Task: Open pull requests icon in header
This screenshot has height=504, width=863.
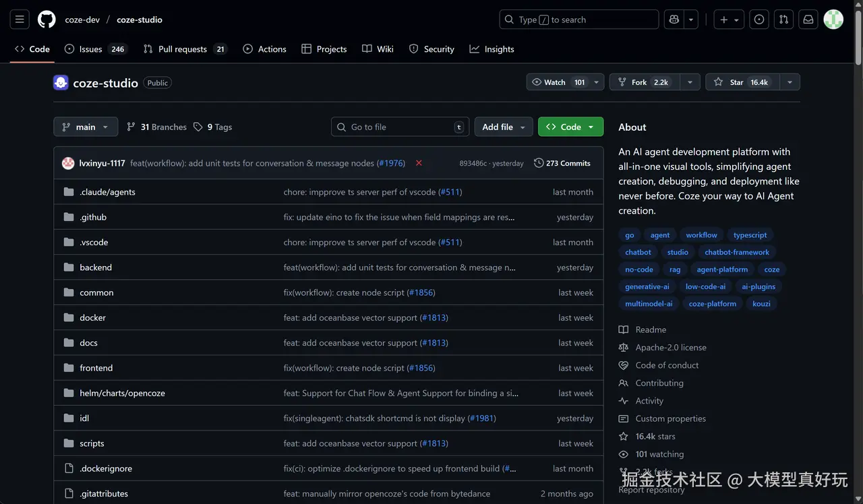Action: (x=783, y=20)
